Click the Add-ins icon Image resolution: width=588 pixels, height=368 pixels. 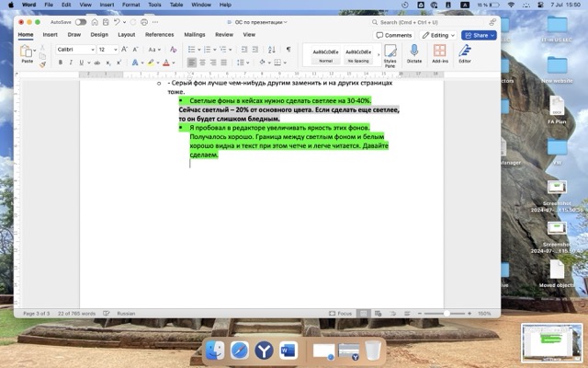tap(439, 52)
